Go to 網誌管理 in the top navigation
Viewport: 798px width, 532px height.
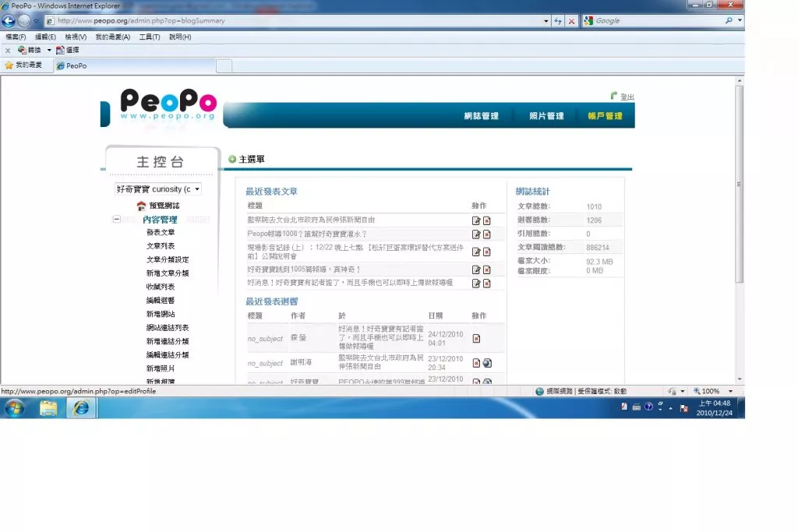481,116
